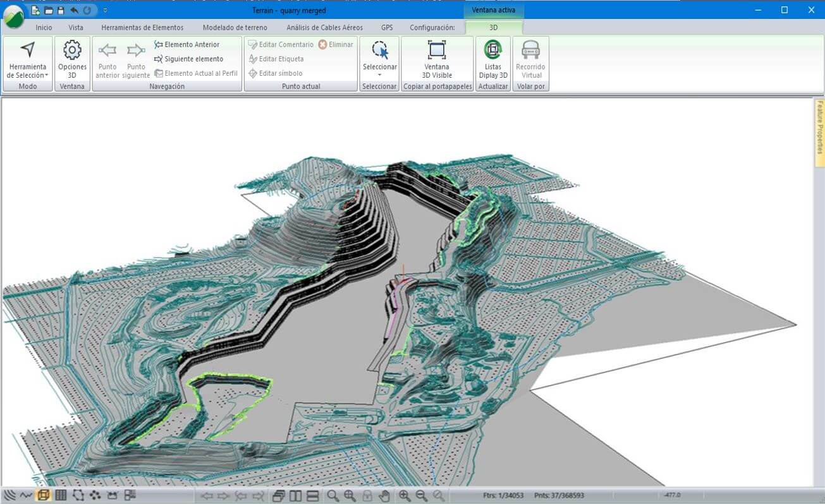Click Elemento Anterior in Navegación group
The image size is (825, 504).
coord(186,45)
